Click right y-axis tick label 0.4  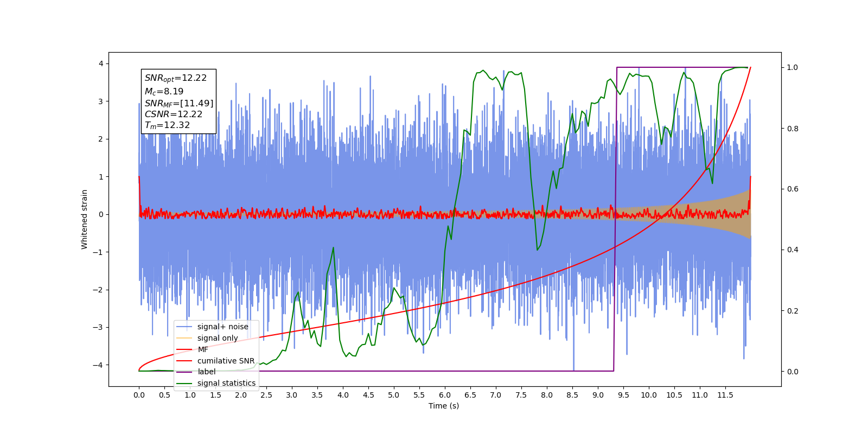pos(793,250)
